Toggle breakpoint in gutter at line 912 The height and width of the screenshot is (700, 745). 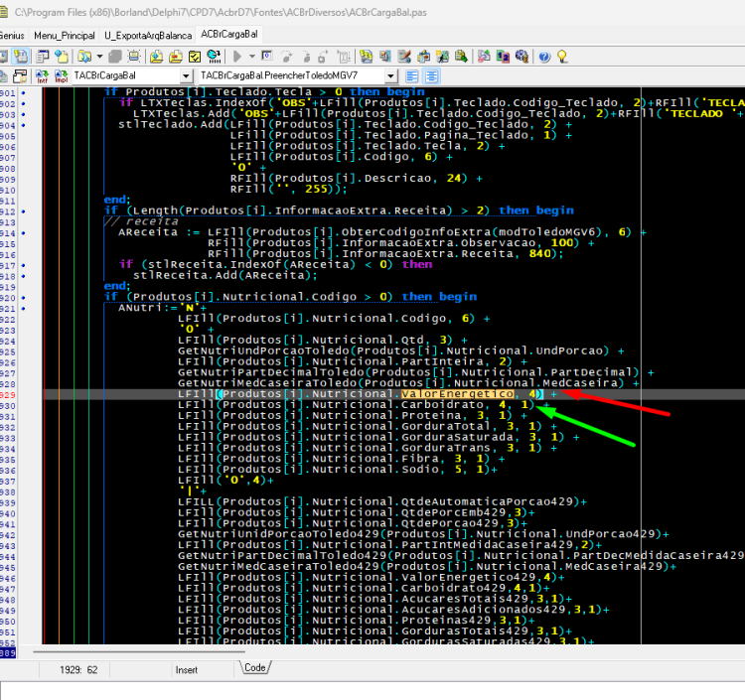pyautogui.click(x=23, y=211)
